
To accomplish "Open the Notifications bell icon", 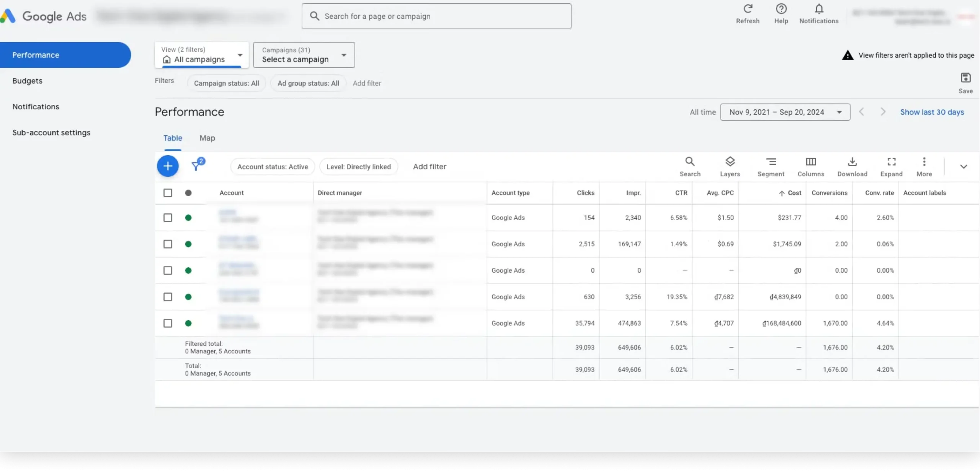I will tap(819, 9).
